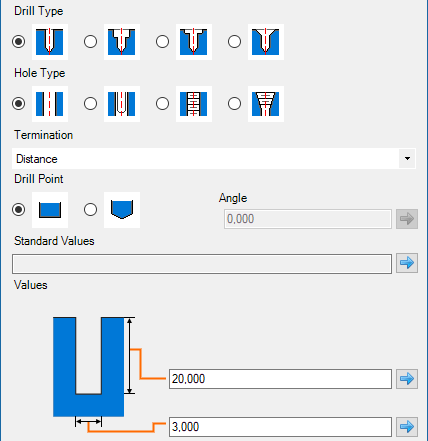
Task: Enable the countersink drill type radio button
Action: 234,42
